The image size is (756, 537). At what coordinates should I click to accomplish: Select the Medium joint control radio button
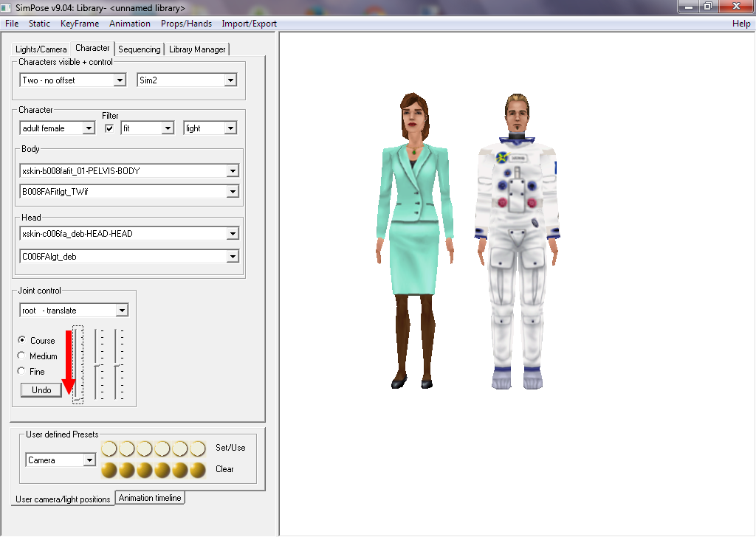pyautogui.click(x=22, y=356)
